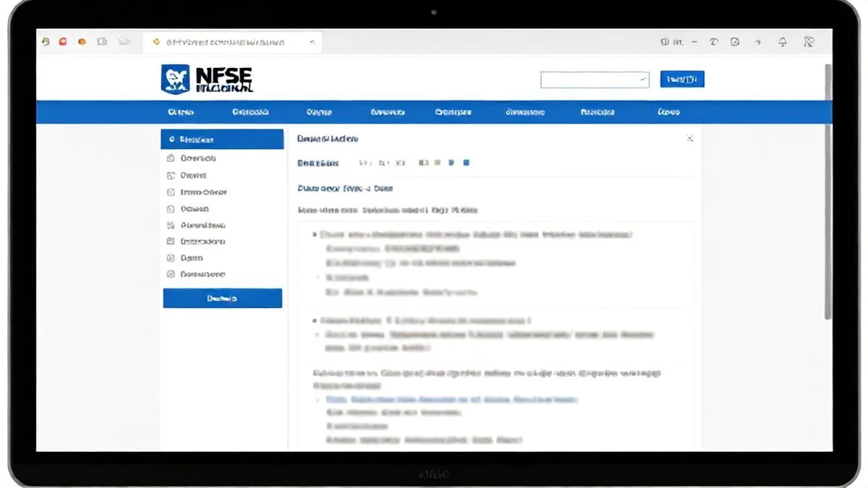This screenshot has height=488, width=868.
Task: Click the NFSe Nacional logo
Action: (206, 77)
